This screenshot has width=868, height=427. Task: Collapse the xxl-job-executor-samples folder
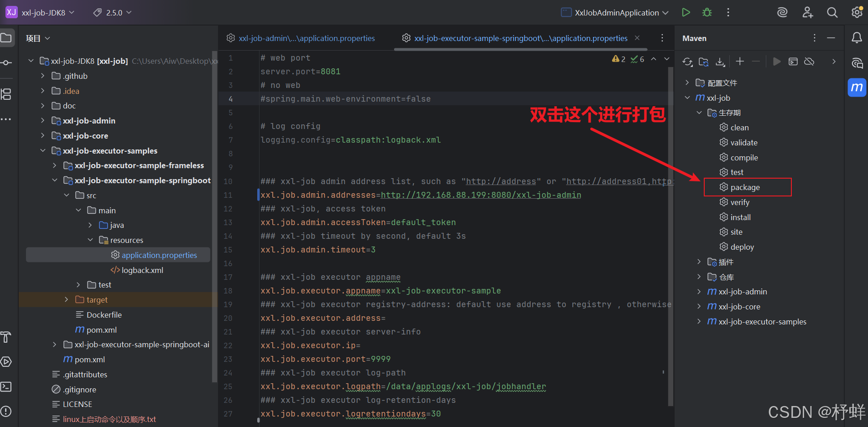coord(43,151)
